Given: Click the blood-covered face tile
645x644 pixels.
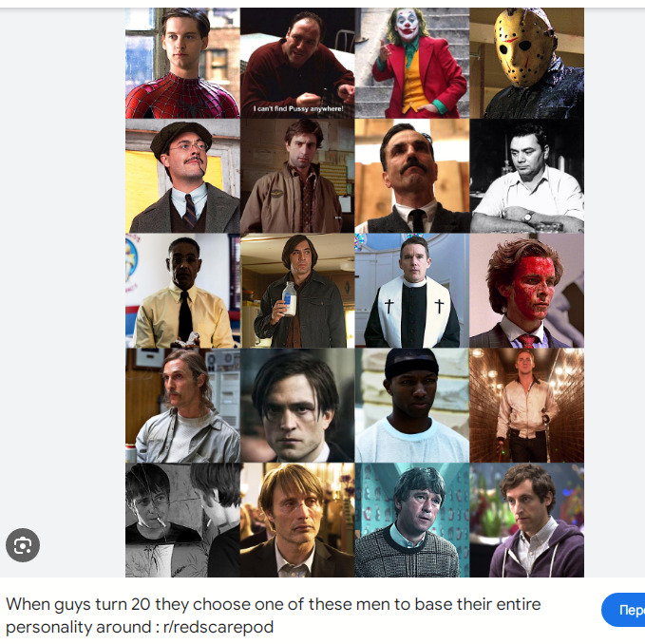Looking at the screenshot, I should [527, 291].
